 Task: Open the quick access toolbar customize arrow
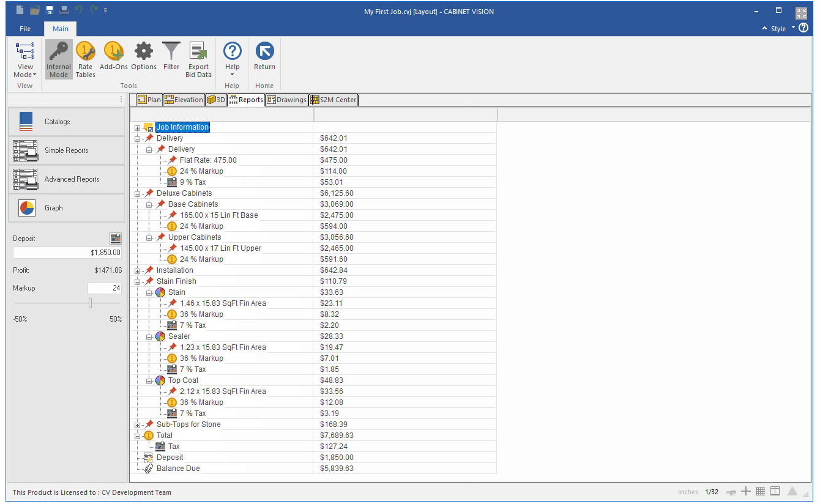pos(106,10)
